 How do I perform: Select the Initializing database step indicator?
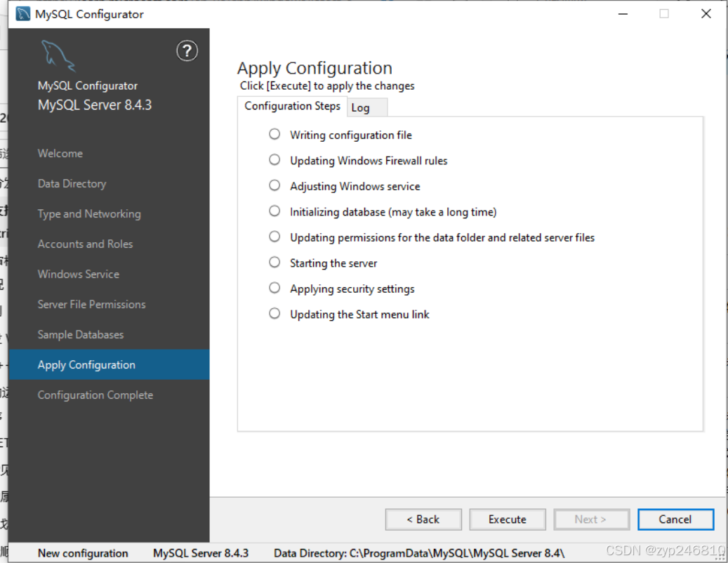tap(274, 211)
